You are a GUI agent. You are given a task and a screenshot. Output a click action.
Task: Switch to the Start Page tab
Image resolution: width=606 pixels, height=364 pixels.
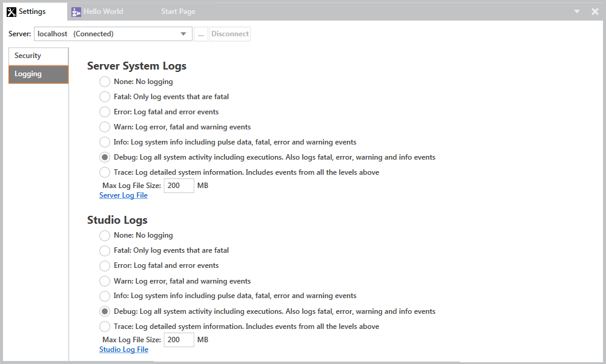pyautogui.click(x=178, y=11)
